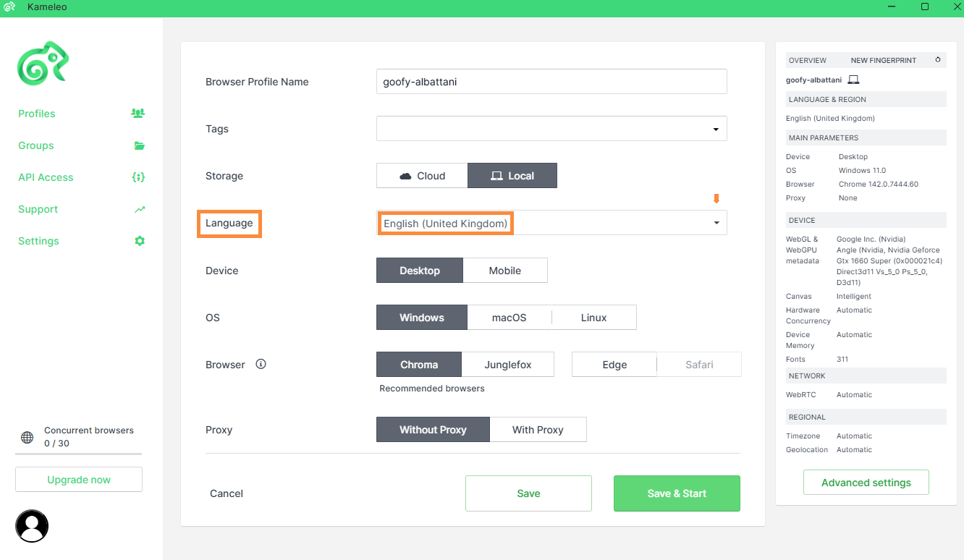Click the API Access braces icon
The height and width of the screenshot is (560, 964).
click(138, 177)
